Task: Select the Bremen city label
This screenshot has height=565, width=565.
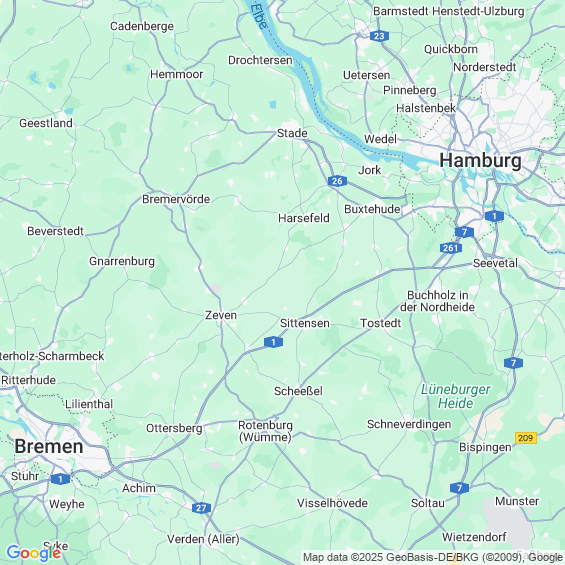Action: pyautogui.click(x=49, y=446)
